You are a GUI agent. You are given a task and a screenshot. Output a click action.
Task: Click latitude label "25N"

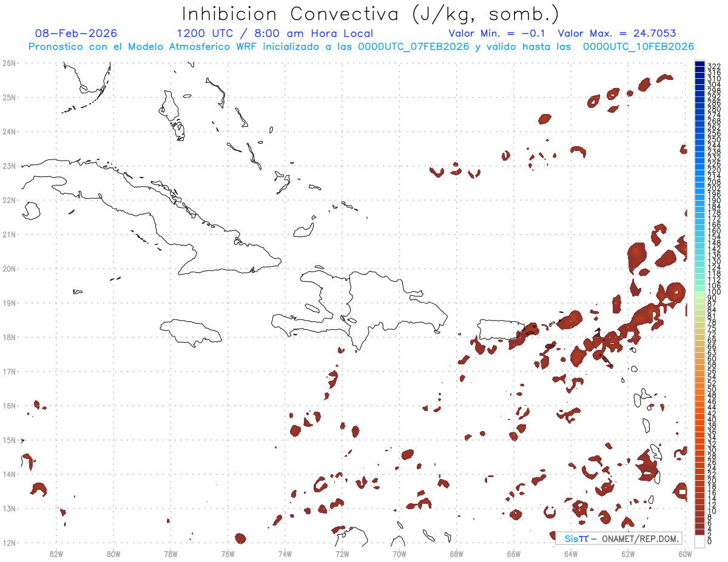click(x=9, y=97)
